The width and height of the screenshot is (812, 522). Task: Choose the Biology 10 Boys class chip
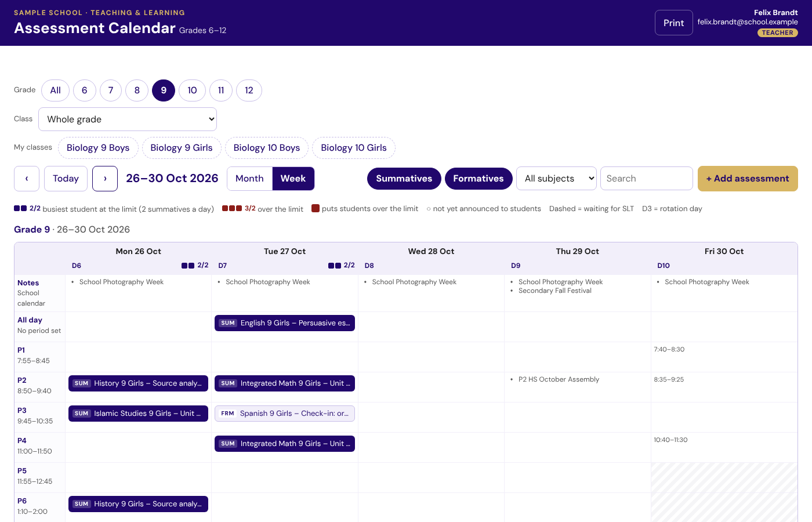click(267, 148)
